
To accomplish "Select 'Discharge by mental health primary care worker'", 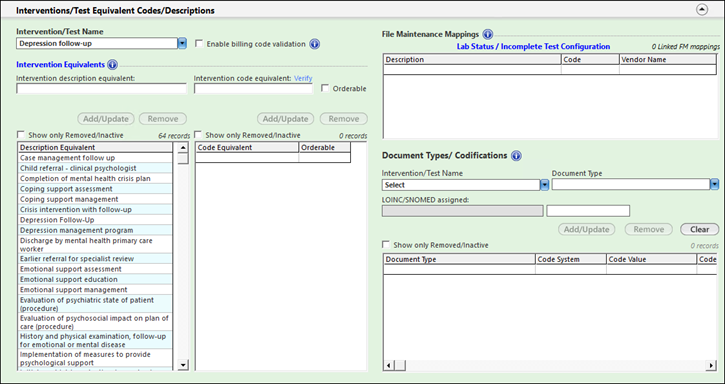I will (95, 245).
